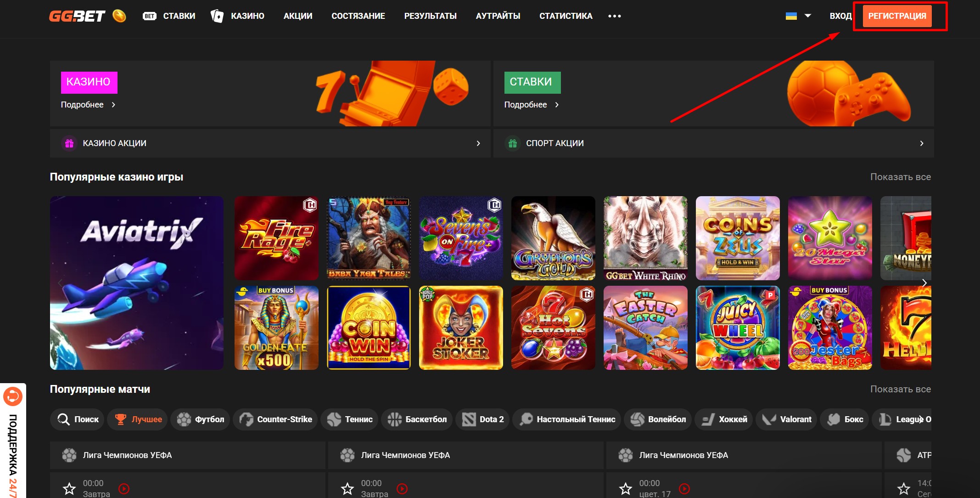This screenshot has height=498, width=980.
Task: Expand the three-dots more menu
Action: point(614,16)
